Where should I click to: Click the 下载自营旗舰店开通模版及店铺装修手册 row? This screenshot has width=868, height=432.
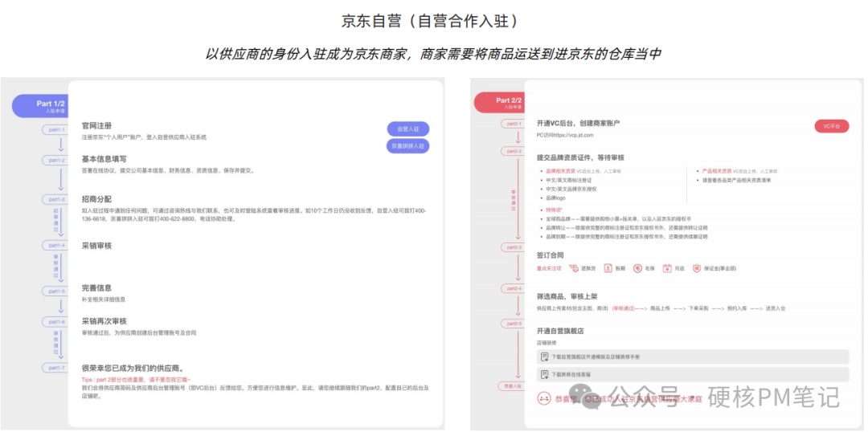pos(693,357)
